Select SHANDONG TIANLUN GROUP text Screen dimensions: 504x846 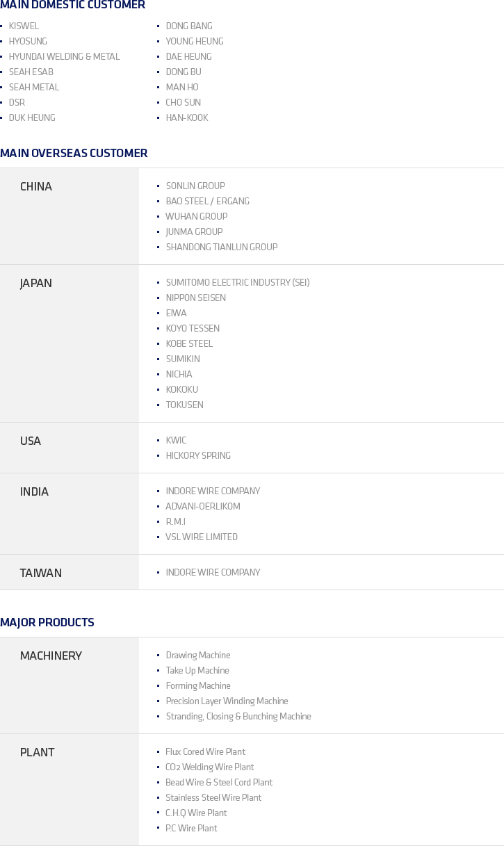click(x=222, y=247)
